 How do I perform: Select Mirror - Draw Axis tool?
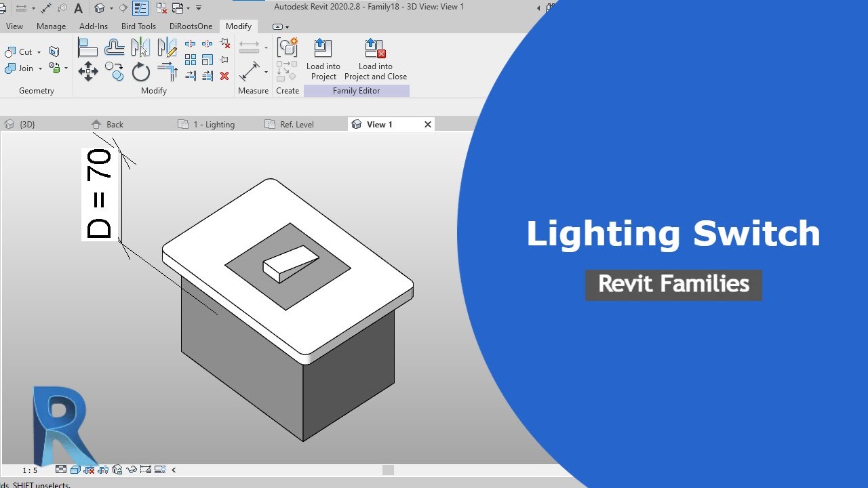click(x=167, y=47)
